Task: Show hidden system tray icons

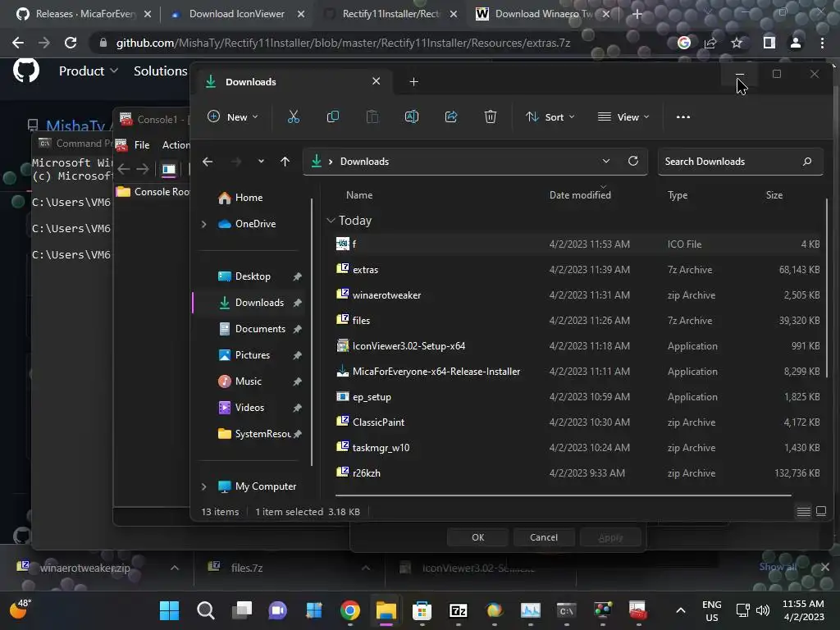Action: coord(680,610)
